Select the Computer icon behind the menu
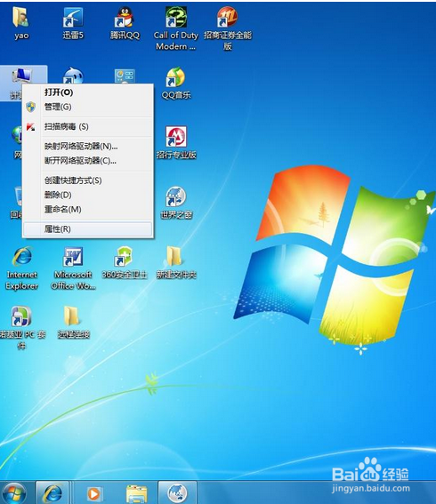436x504 pixels. pos(22,76)
